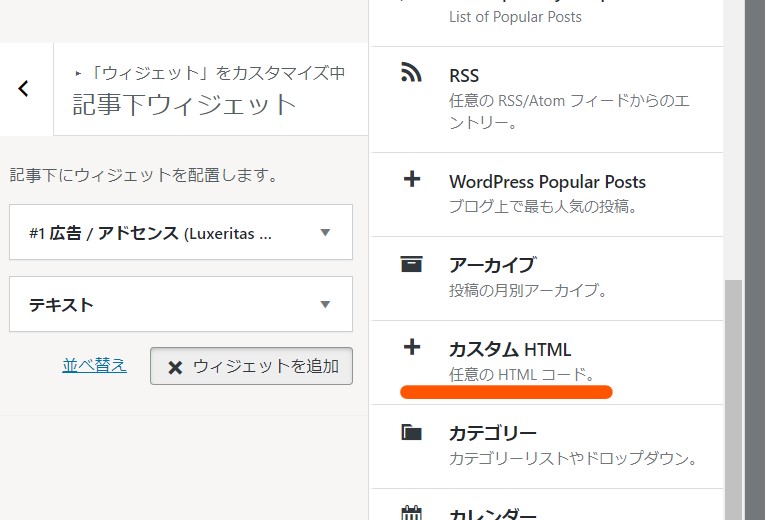Click the back chevron arrow

23,89
